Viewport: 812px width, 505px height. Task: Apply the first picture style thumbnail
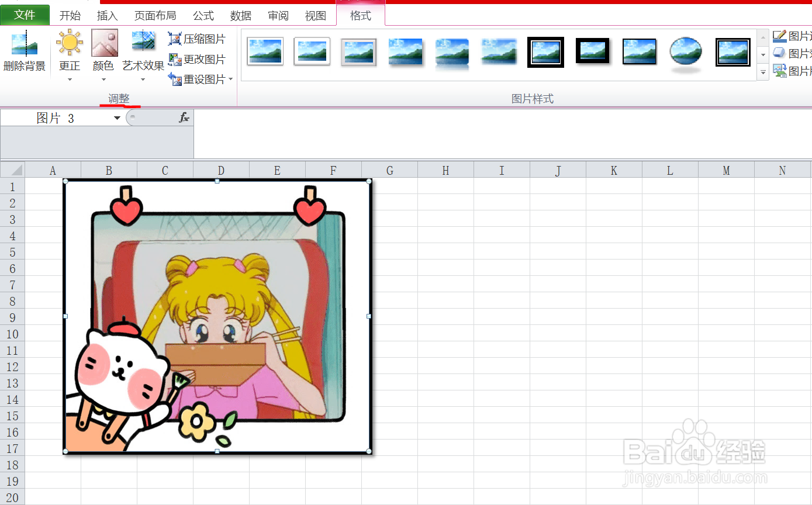tap(265, 51)
